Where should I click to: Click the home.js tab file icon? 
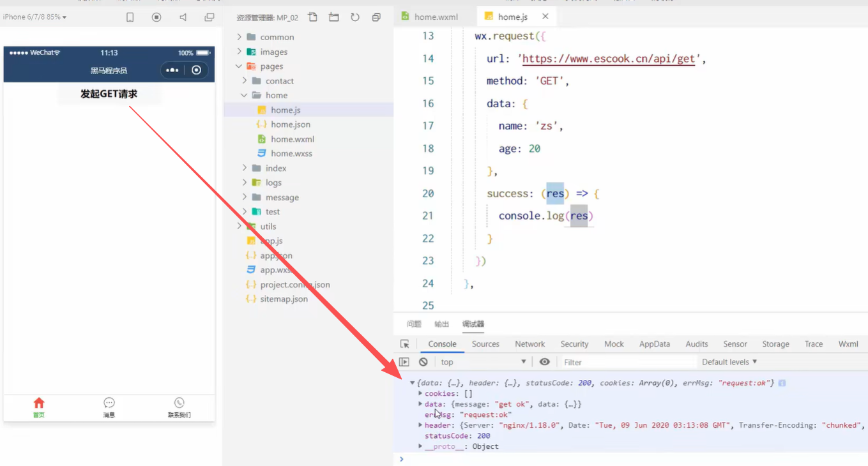click(x=489, y=17)
